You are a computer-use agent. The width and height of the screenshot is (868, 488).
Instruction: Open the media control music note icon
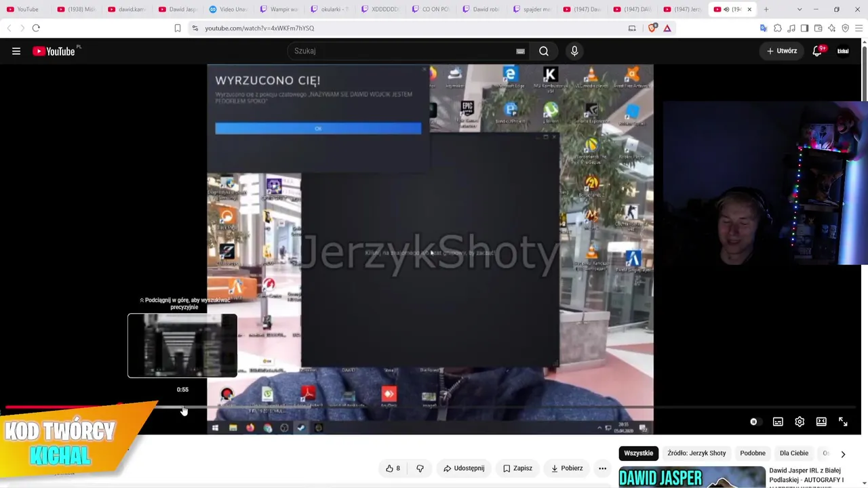point(791,28)
